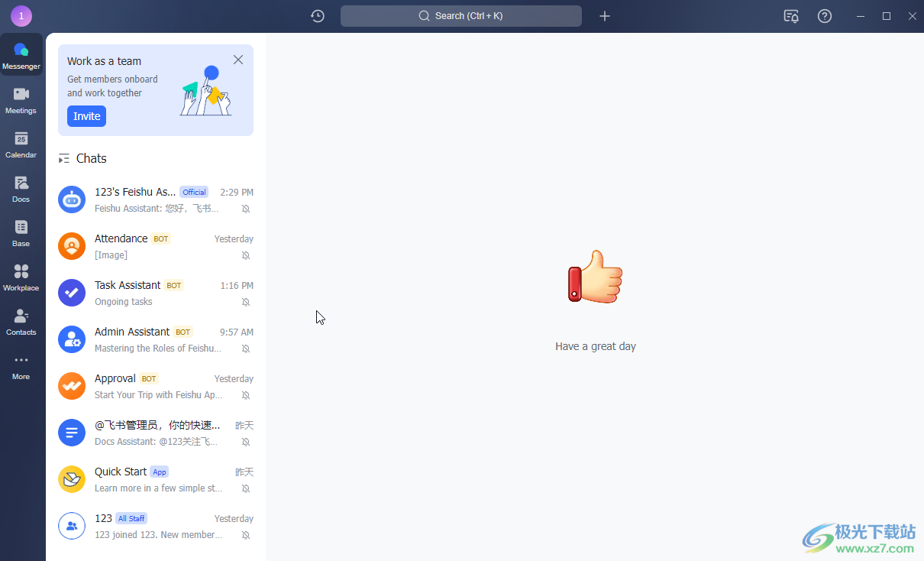This screenshot has height=561, width=924.
Task: Click the mute bell on Quick Start chat
Action: click(246, 488)
